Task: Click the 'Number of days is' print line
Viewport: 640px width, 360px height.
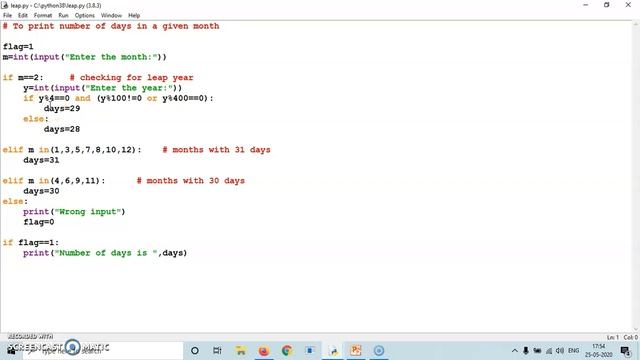Action: (x=105, y=253)
